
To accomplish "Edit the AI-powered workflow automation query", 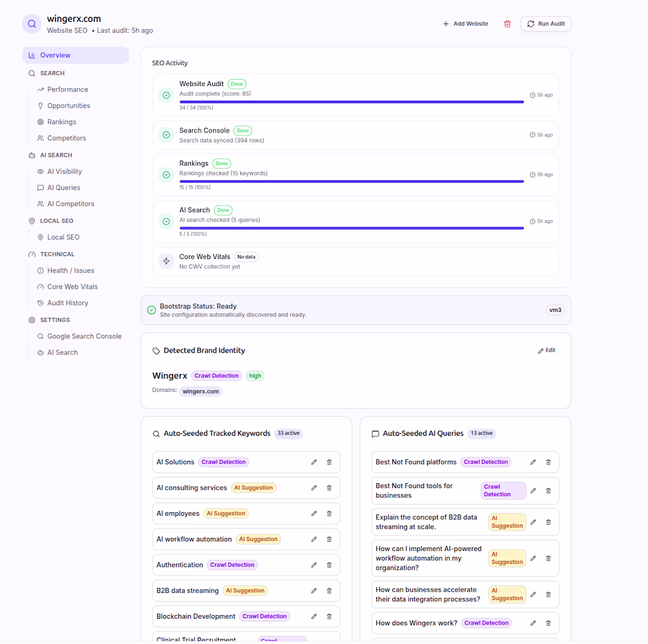I will click(533, 559).
